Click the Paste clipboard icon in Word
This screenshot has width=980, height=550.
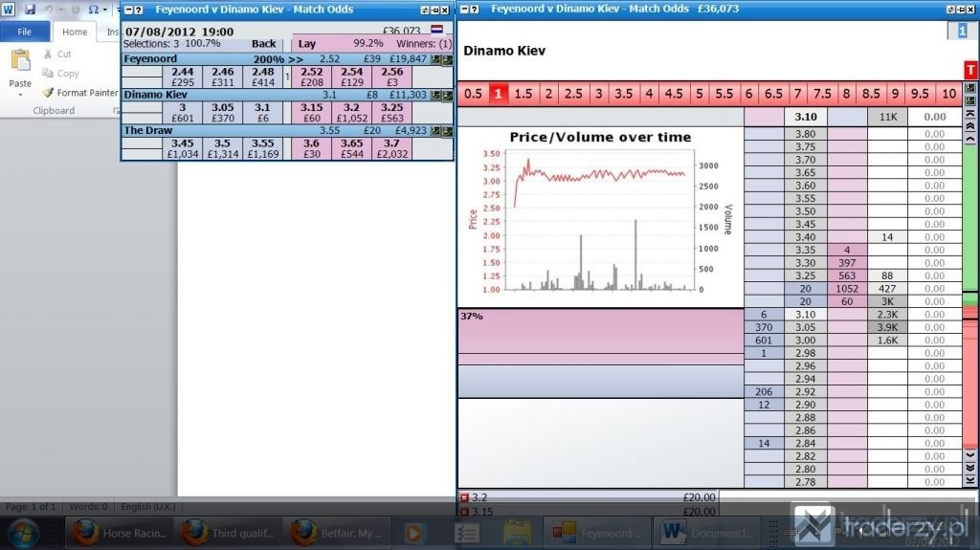click(x=20, y=61)
